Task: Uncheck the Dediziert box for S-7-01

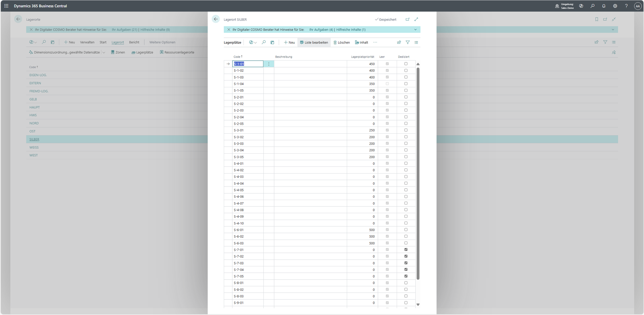Action: pos(406,250)
